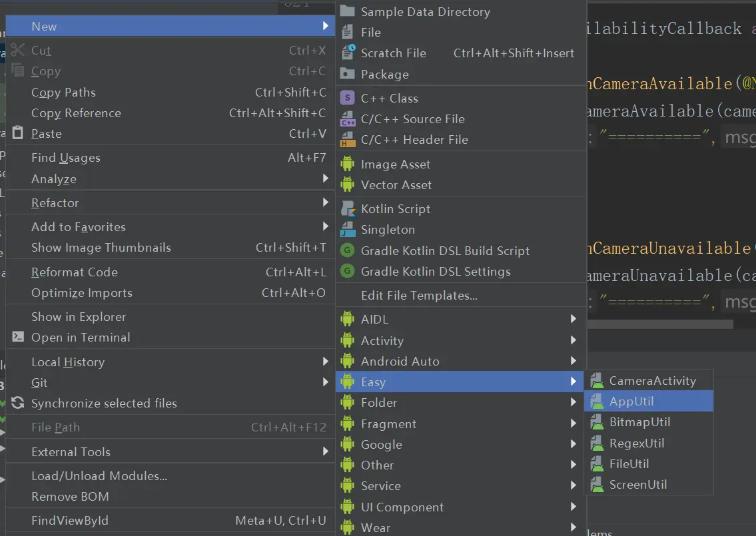Click the Kotlin Script icon
The image size is (756, 536).
(348, 208)
